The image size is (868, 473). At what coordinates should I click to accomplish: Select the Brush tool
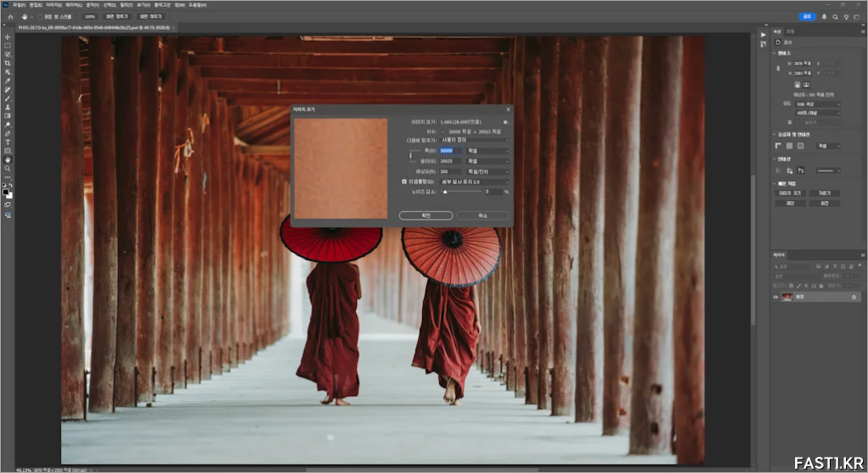8,98
